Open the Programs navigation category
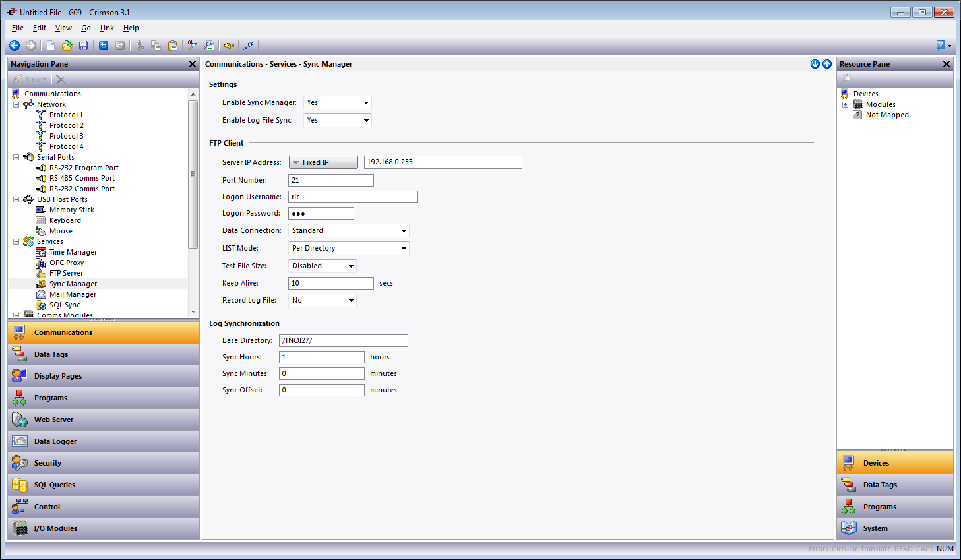Screen dimensions: 961x560 tap(104, 398)
